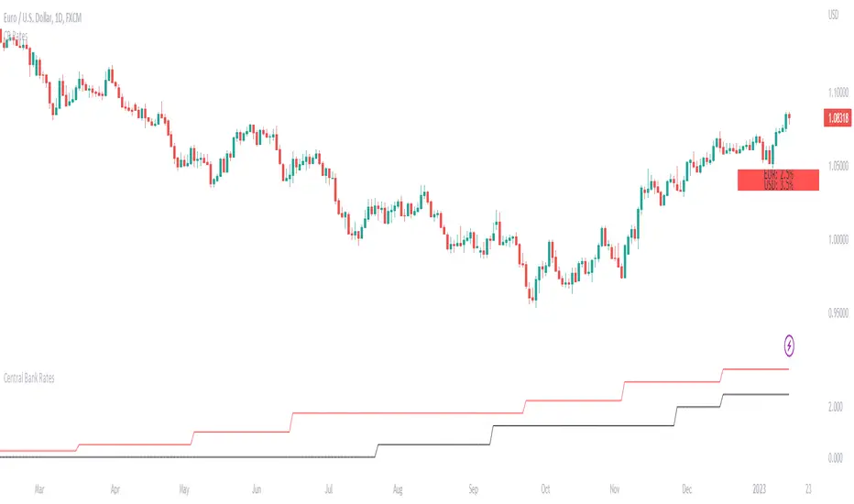Select the Central Bank Rates pane label
Viewport: 854px width, 504px height.
click(x=28, y=377)
